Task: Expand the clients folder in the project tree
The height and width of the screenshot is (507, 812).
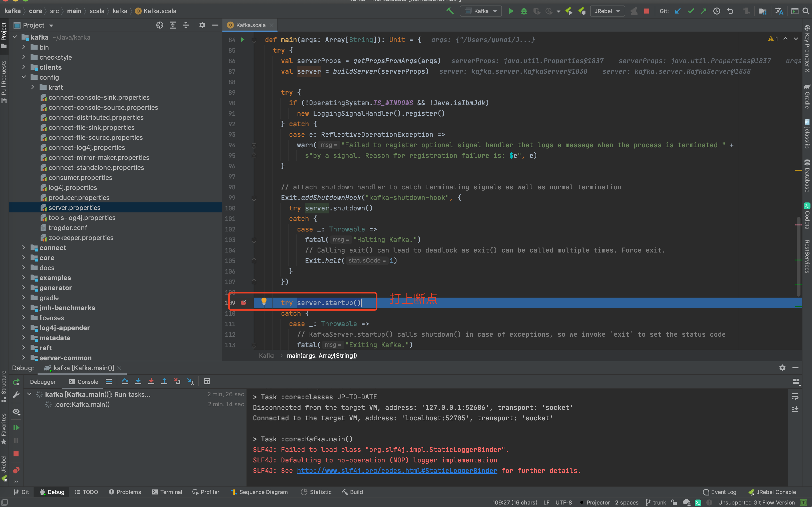Action: tap(24, 67)
